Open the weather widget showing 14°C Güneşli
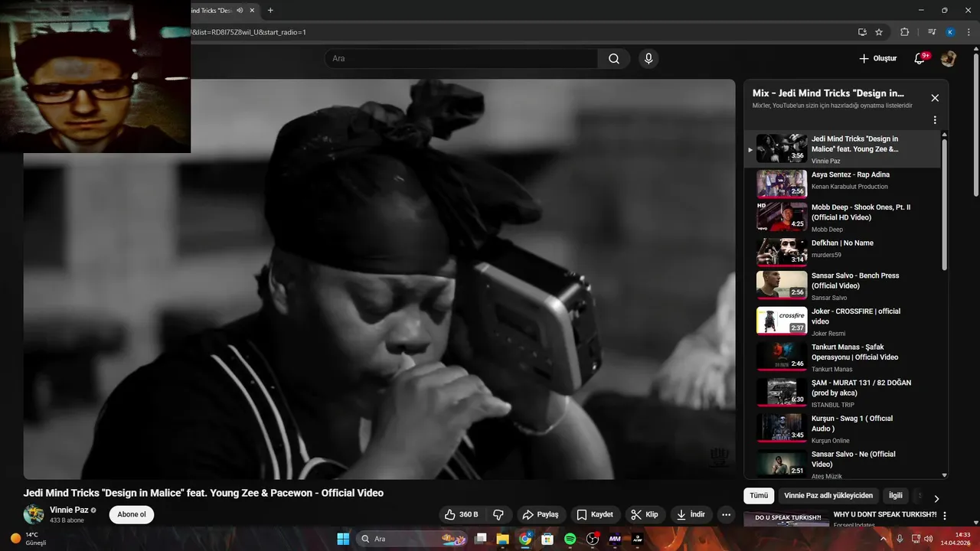 point(29,539)
